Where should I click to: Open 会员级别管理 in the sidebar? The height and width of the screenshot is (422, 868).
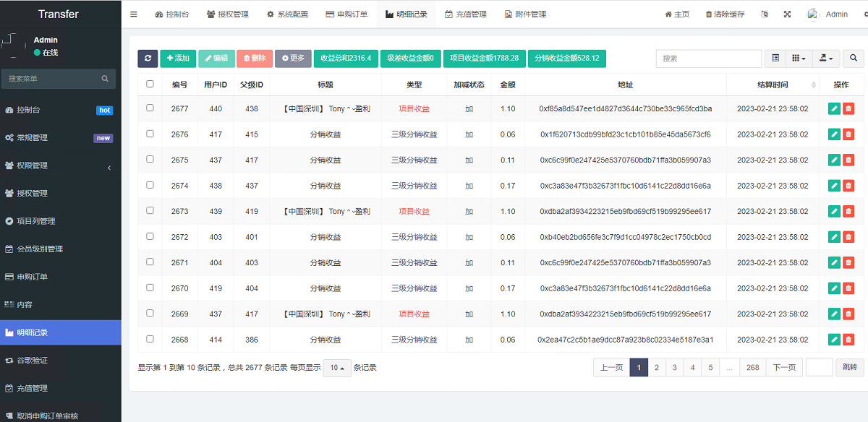tap(61, 249)
